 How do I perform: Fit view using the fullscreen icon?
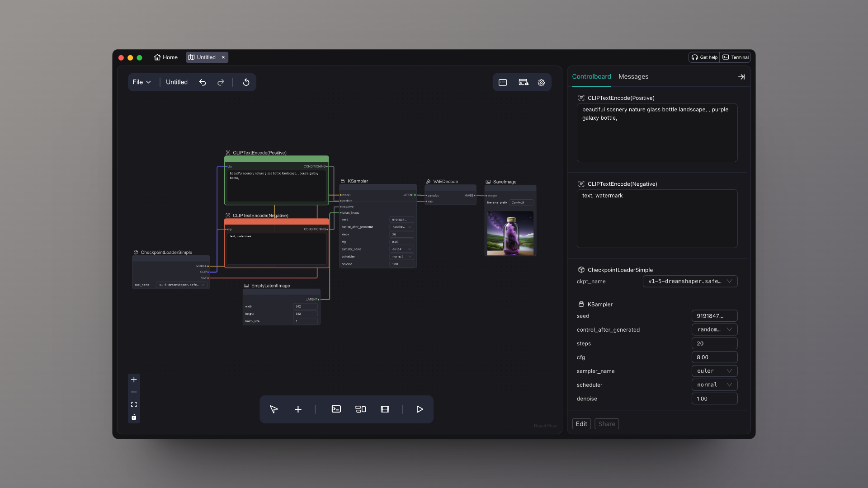click(134, 404)
